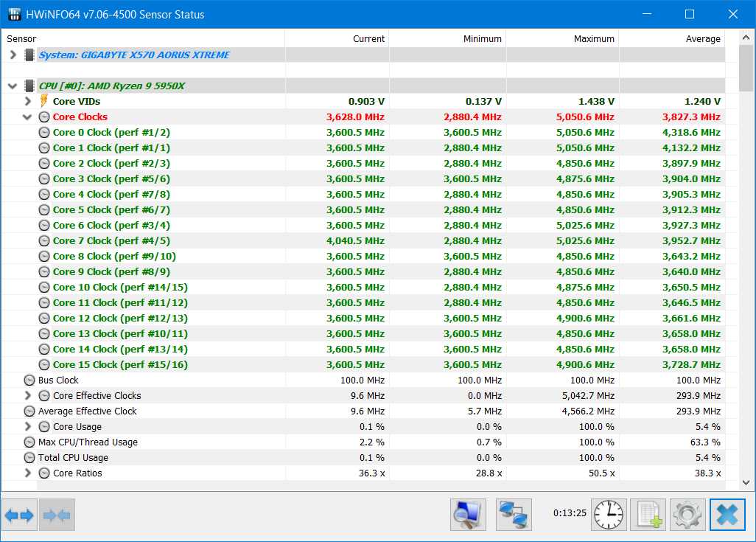Viewport: 756px width, 542px height.
Task: Click the clock icon beside Total CPU Usage
Action: click(x=29, y=457)
